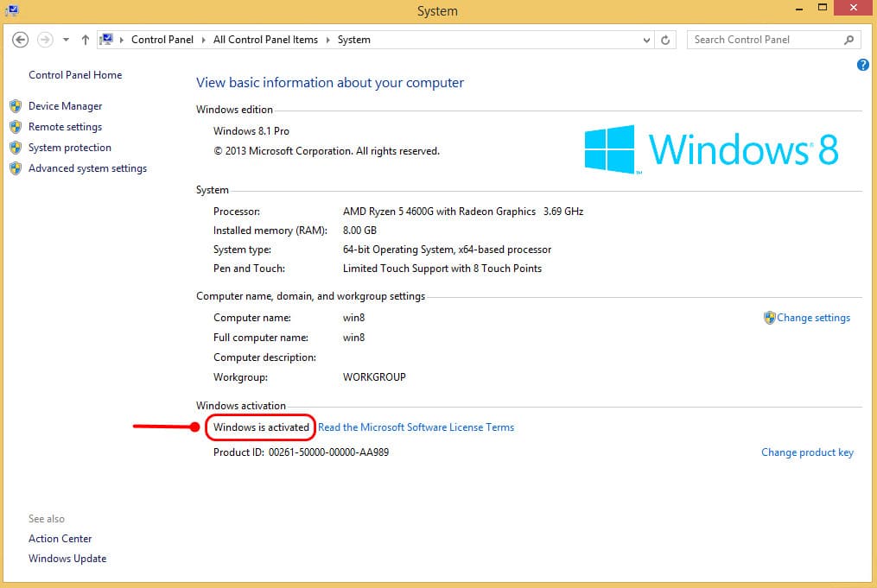Screen dimensions: 877x588
Task: Click the 64-bit Operating System text
Action: click(x=447, y=250)
